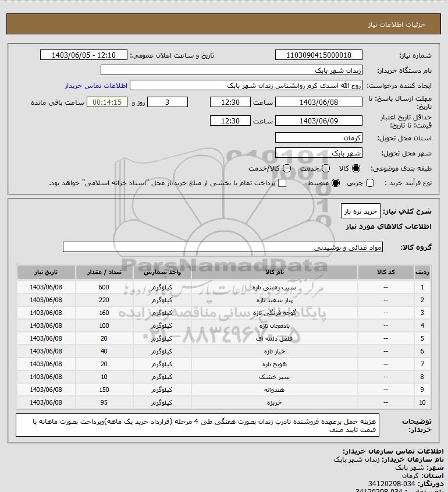Select the هندوانه item row
This screenshot has height=492, width=448.
pyautogui.click(x=224, y=390)
